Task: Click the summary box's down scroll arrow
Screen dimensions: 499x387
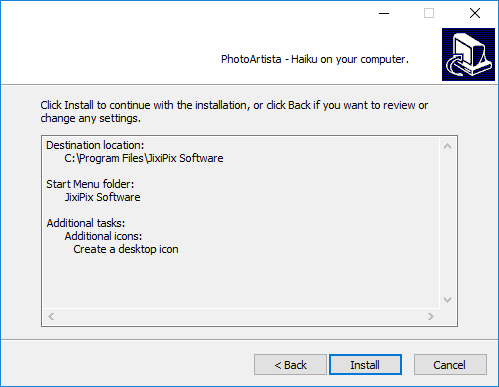Action: click(x=447, y=300)
